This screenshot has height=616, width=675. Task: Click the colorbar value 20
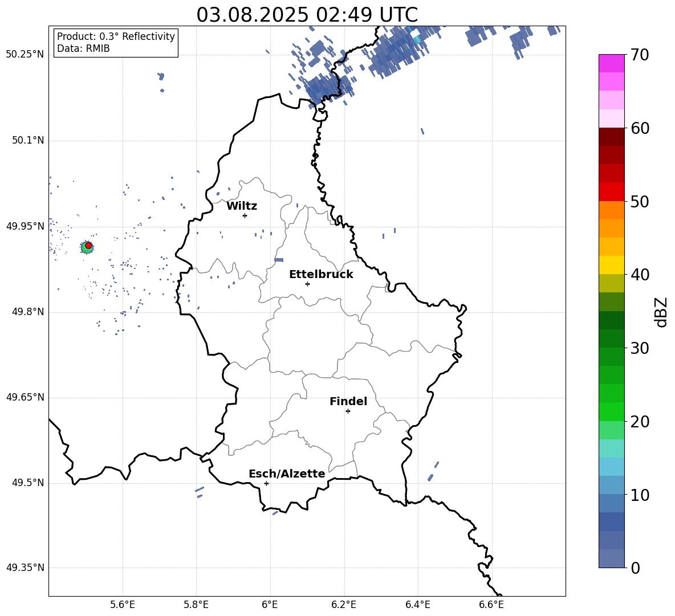(640, 422)
